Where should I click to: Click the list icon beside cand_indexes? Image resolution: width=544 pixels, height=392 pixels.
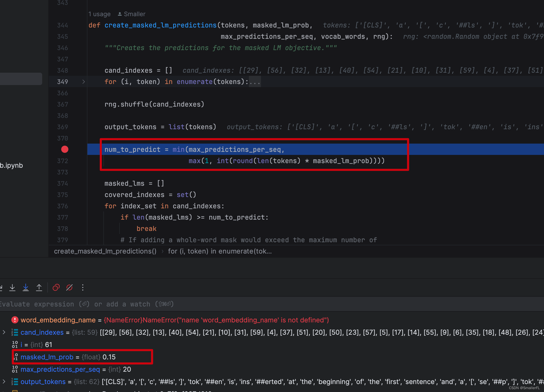click(x=15, y=332)
